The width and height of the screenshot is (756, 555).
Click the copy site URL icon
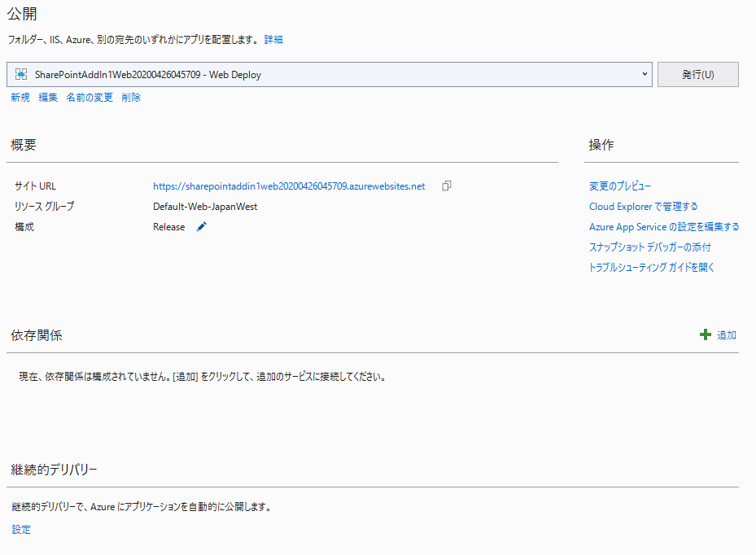pyautogui.click(x=446, y=186)
